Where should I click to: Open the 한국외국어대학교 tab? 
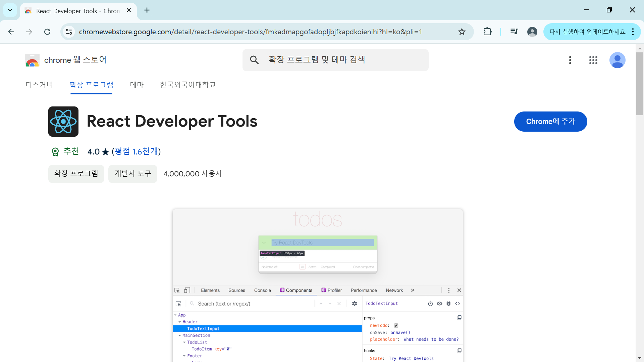pyautogui.click(x=188, y=85)
